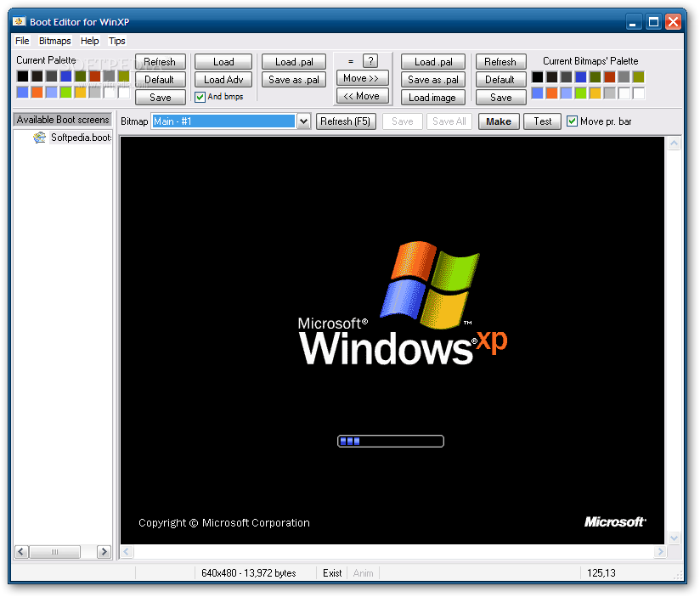This screenshot has height=597, width=700.
Task: Click Refresh beside the Current Palette
Action: coord(160,62)
